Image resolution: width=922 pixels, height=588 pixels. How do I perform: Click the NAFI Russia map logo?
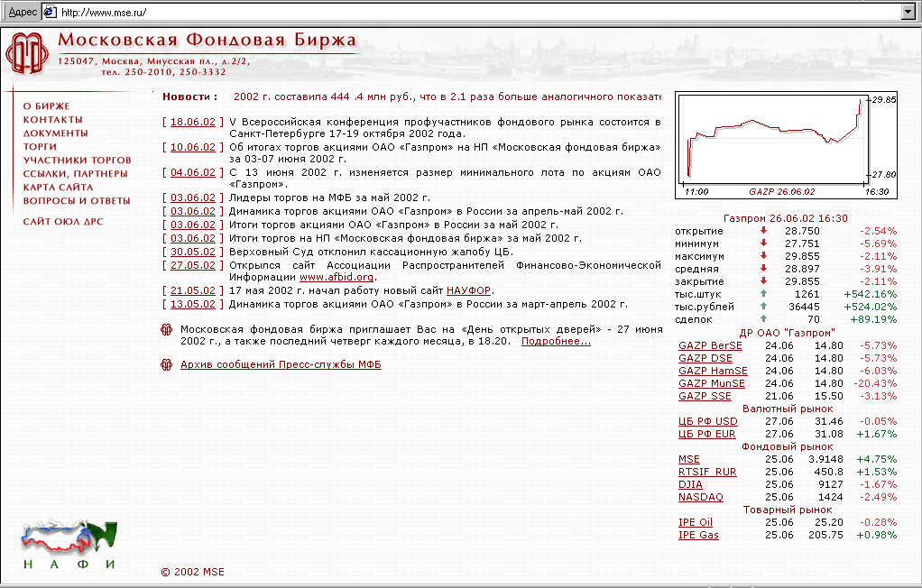pos(69,543)
